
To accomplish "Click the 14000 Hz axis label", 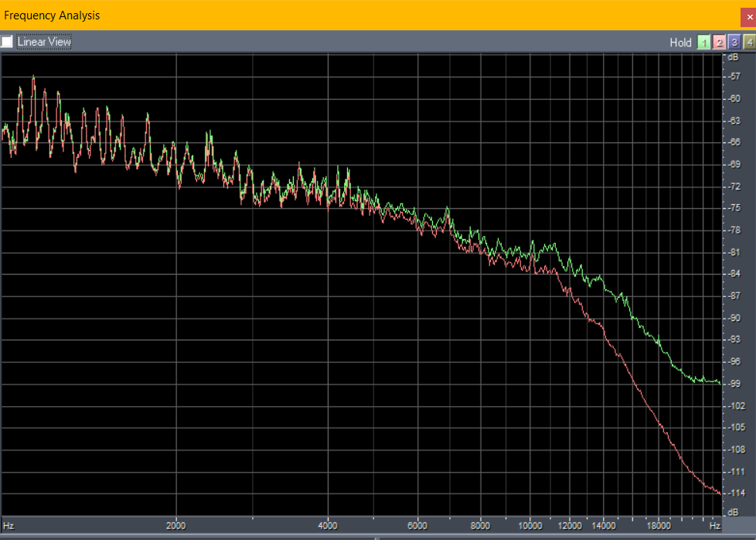I will coord(604,525).
